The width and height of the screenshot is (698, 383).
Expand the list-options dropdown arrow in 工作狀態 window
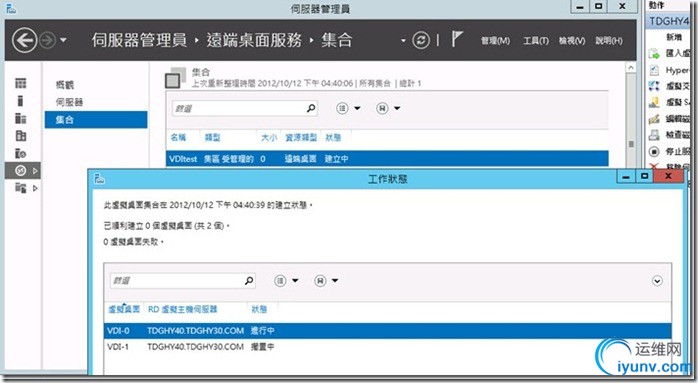coord(295,281)
